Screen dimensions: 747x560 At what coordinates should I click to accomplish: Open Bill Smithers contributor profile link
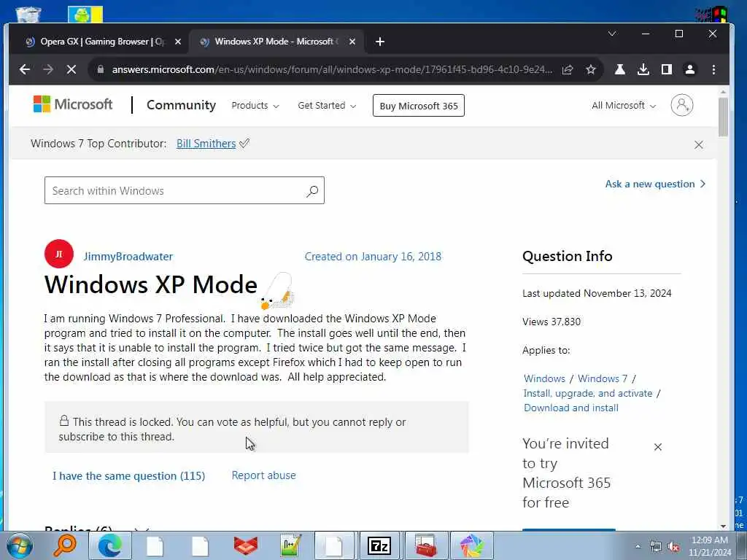click(206, 144)
